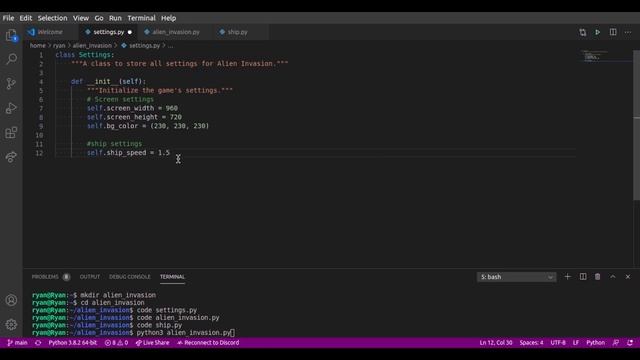The height and width of the screenshot is (360, 640).
Task: Click terminal command 'python3 alien_invasion.py'
Action: (x=184, y=333)
